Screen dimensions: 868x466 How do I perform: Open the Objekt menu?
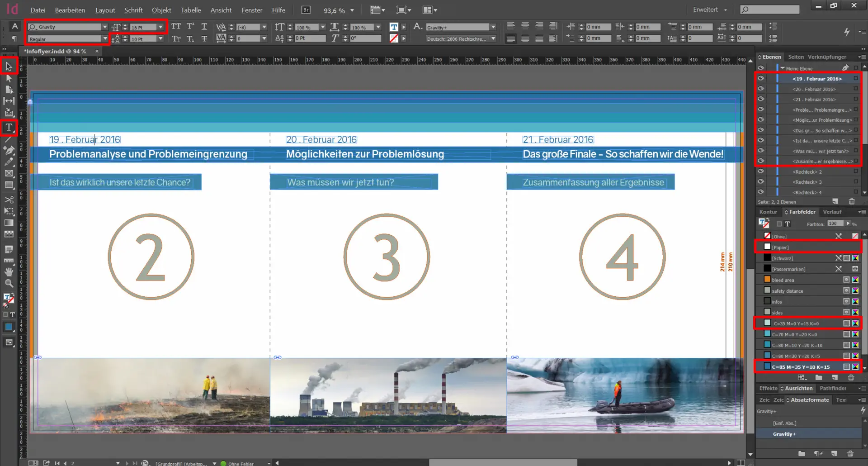(x=161, y=10)
